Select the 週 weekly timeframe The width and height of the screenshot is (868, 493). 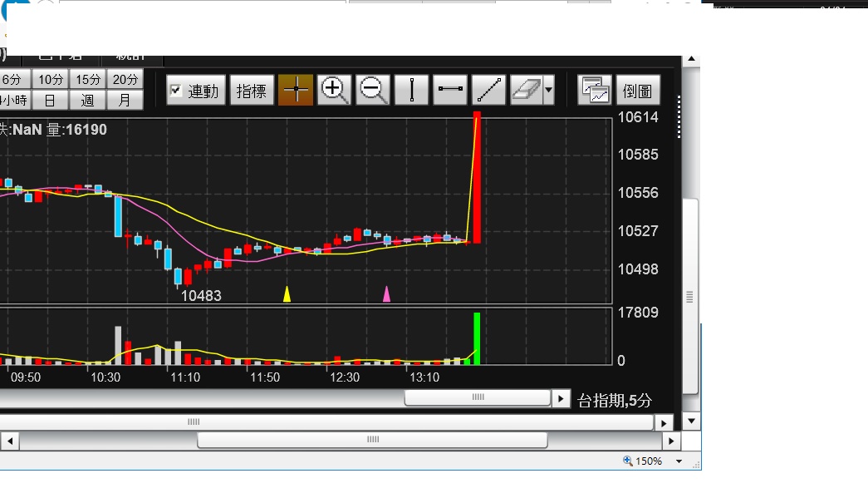(88, 101)
